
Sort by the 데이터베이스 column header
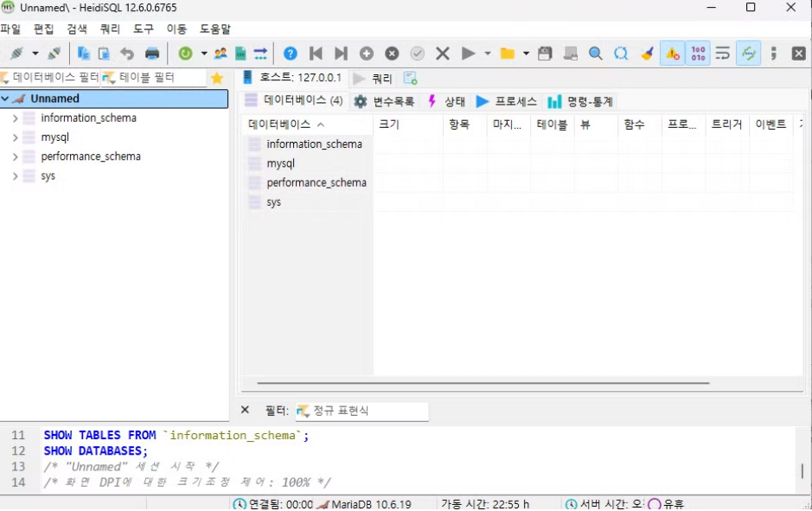(308, 125)
